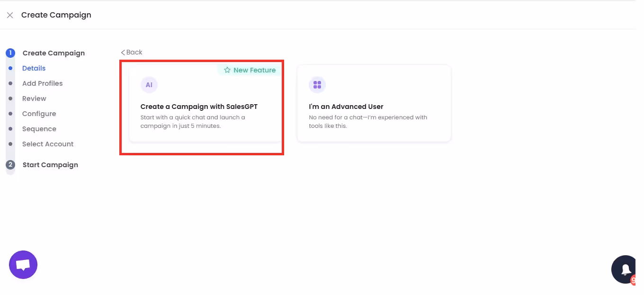
Task: Click the Start Campaign label
Action: (50, 164)
